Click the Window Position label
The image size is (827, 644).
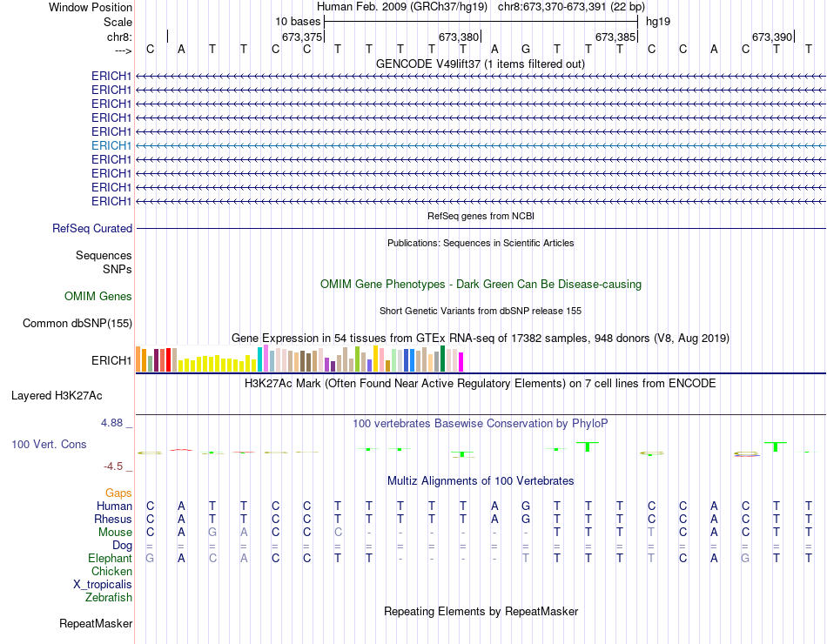point(91,7)
